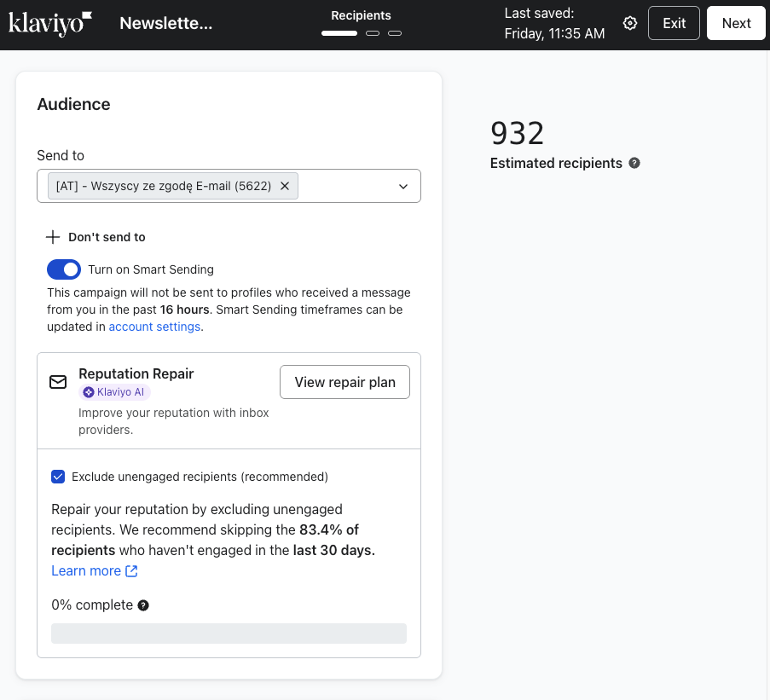
Task: Uncheck Exclude unengaged recipients checkbox
Action: [x=58, y=477]
